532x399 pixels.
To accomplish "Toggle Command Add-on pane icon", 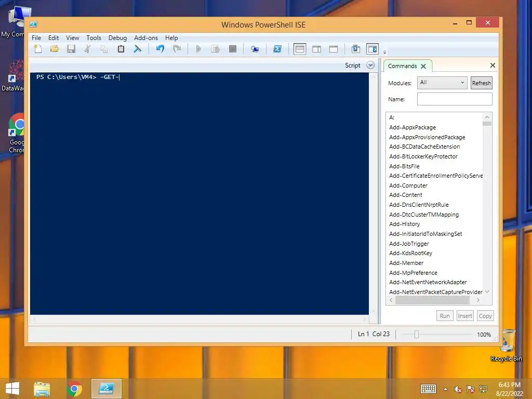I will 373,49.
